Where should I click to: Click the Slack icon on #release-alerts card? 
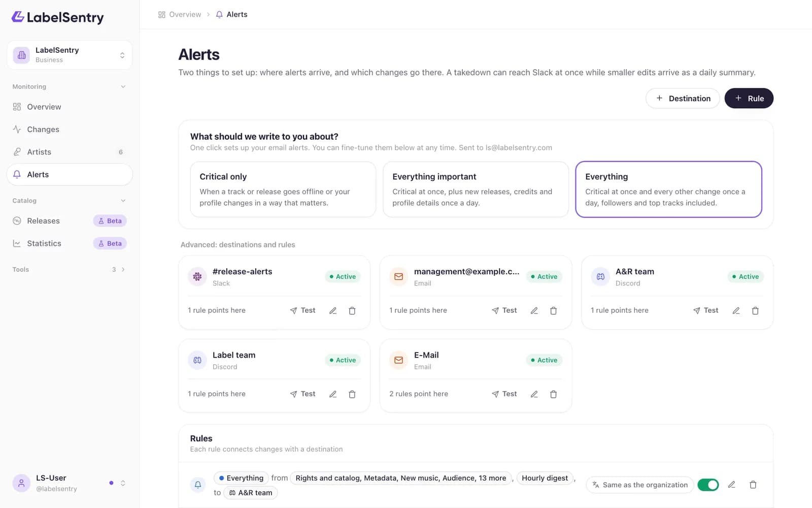point(197,276)
